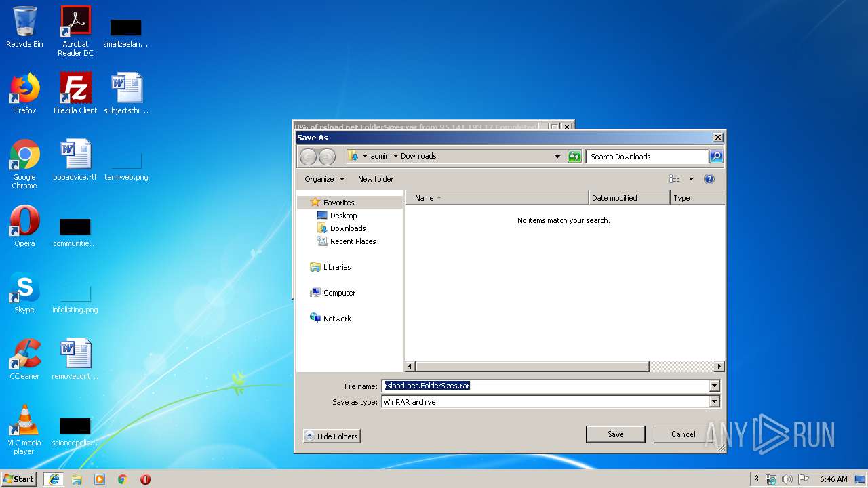
Task: Open Google Chrome desktop shortcut
Action: click(24, 164)
